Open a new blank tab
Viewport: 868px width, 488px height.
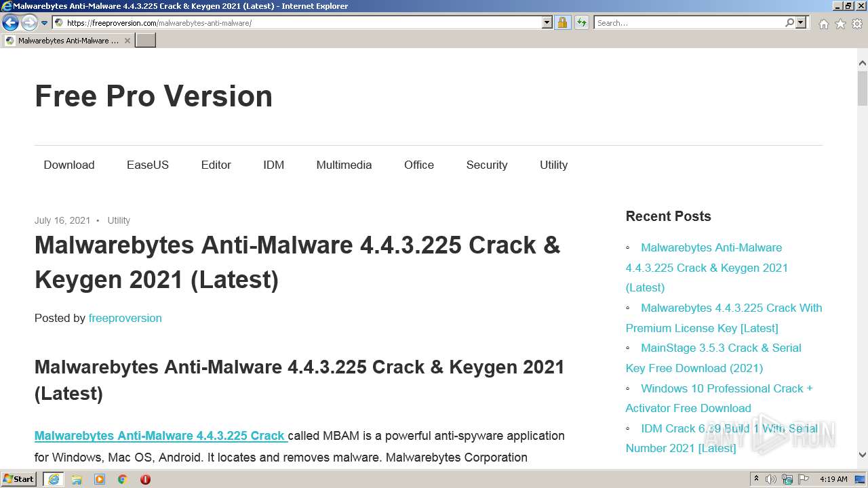pos(146,41)
